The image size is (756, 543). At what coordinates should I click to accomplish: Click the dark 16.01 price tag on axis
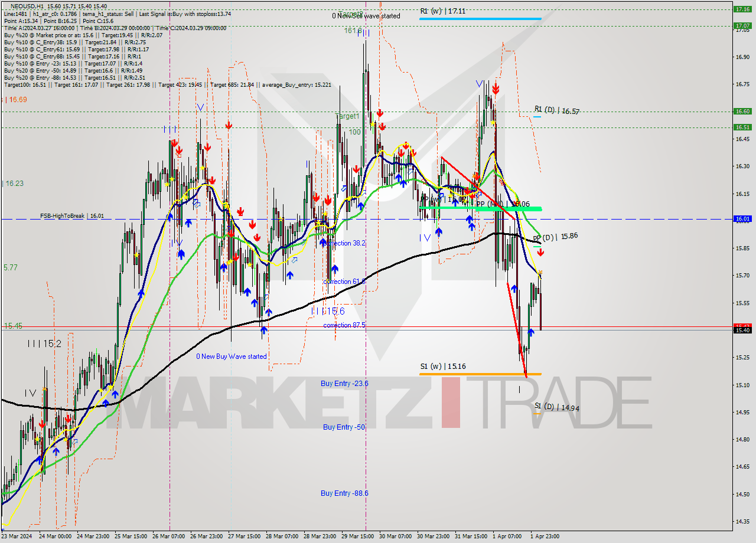click(x=742, y=218)
